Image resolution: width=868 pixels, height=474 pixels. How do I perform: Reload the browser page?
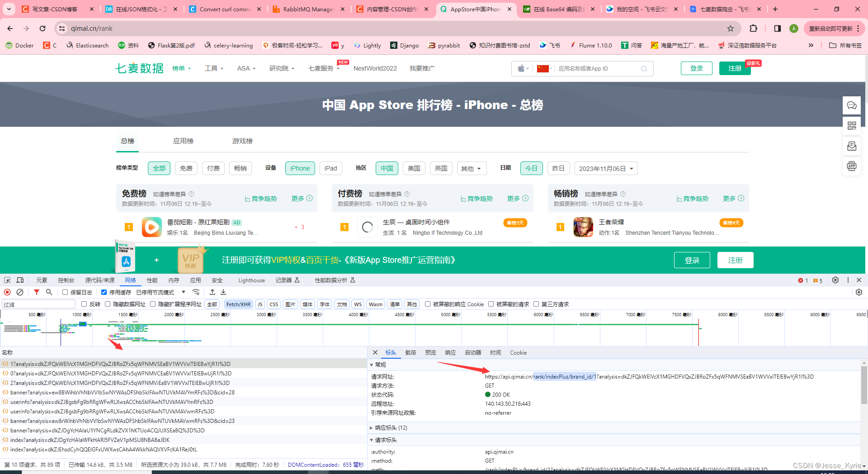pyautogui.click(x=42, y=28)
